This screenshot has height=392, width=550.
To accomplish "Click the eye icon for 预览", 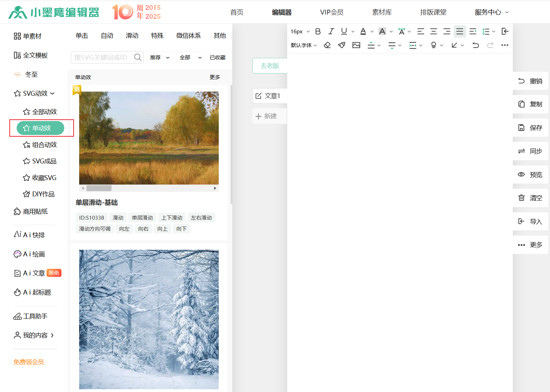I will (521, 174).
